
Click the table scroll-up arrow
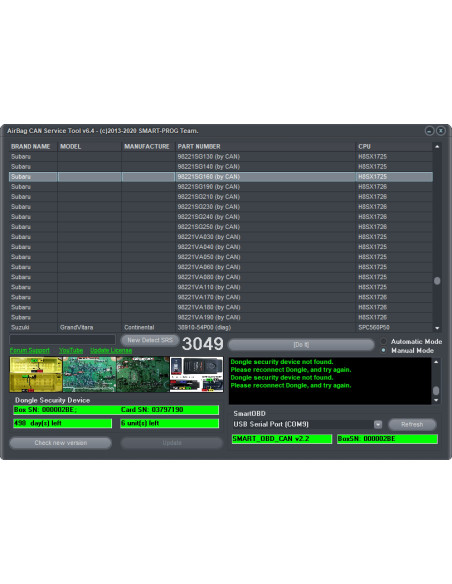(437, 147)
